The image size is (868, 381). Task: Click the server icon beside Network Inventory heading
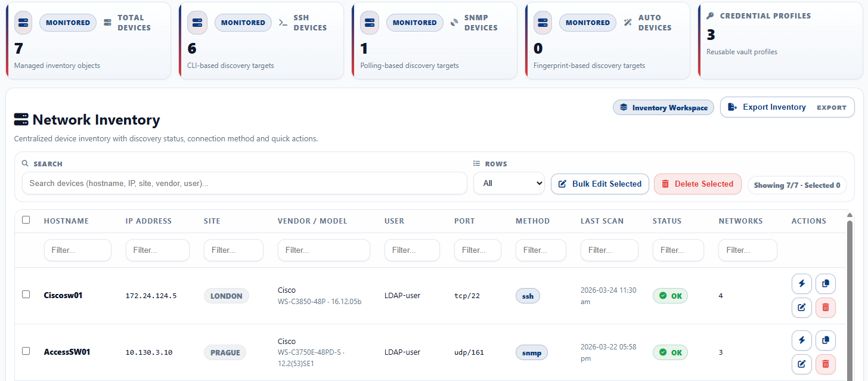(x=21, y=120)
